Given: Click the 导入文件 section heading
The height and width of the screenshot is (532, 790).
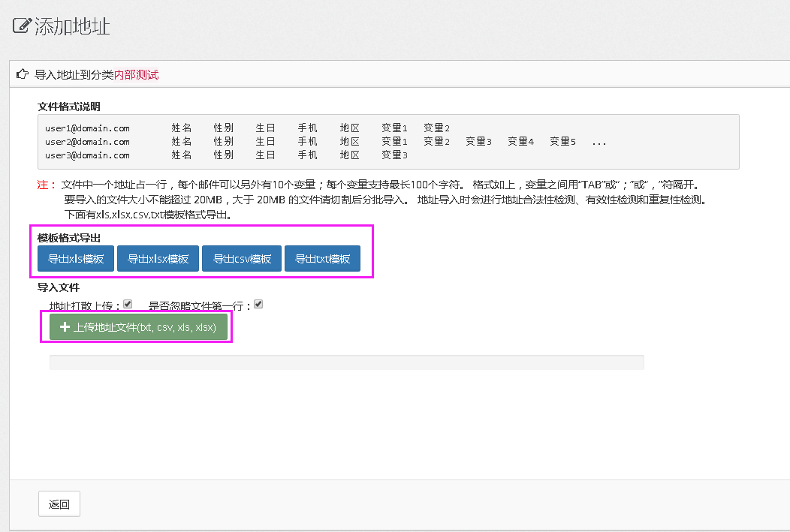Looking at the screenshot, I should (x=59, y=287).
